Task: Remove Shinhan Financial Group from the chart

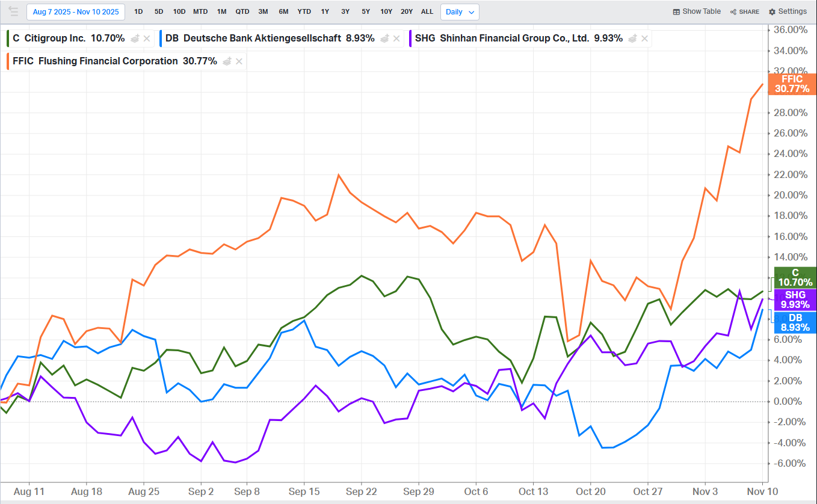Action: [x=645, y=38]
